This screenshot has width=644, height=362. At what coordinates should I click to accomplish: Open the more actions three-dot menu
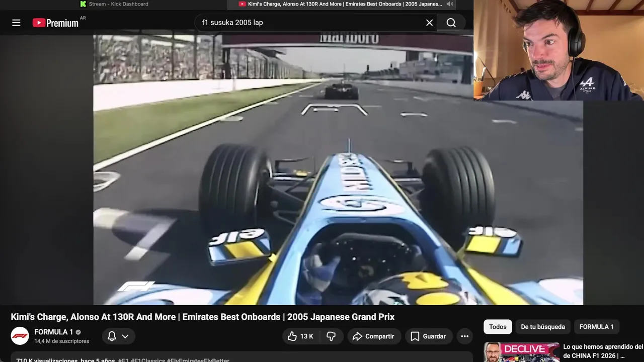click(465, 336)
